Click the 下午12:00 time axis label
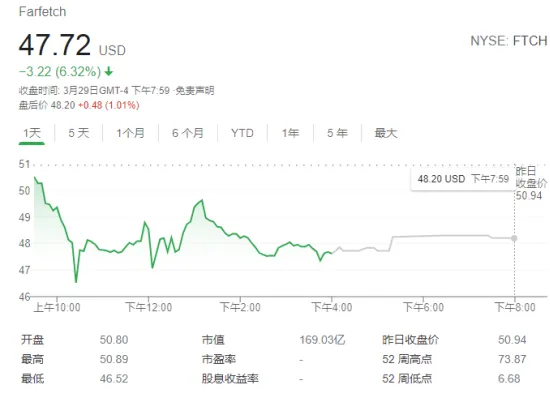The height and width of the screenshot is (403, 550). 149,307
